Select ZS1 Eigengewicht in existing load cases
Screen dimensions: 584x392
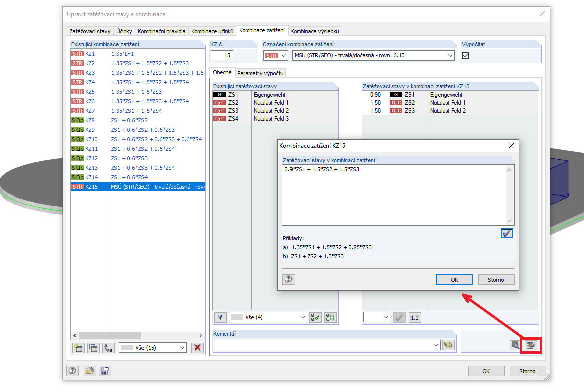click(x=275, y=95)
